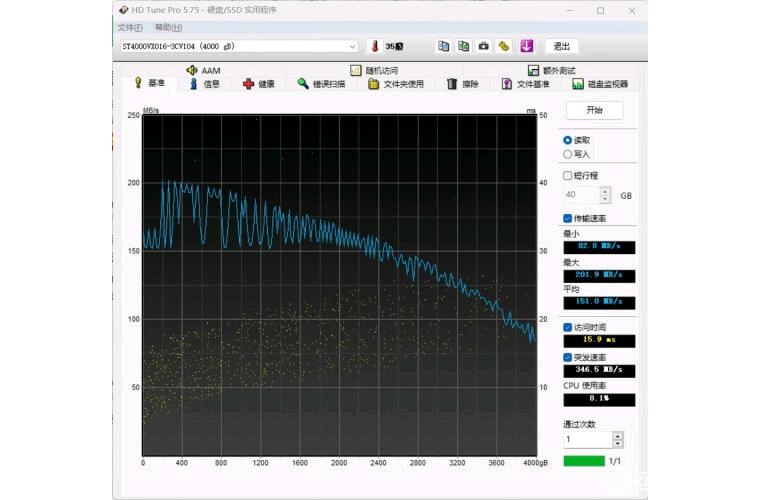Open the 擦除 (Erase) trash can tab

pyautogui.click(x=462, y=84)
